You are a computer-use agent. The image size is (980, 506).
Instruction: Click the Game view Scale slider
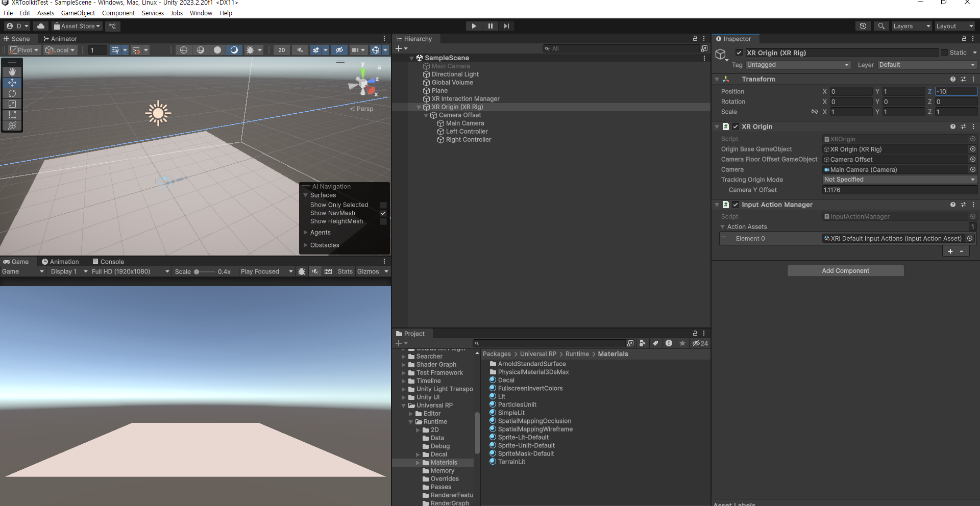[x=204, y=272]
